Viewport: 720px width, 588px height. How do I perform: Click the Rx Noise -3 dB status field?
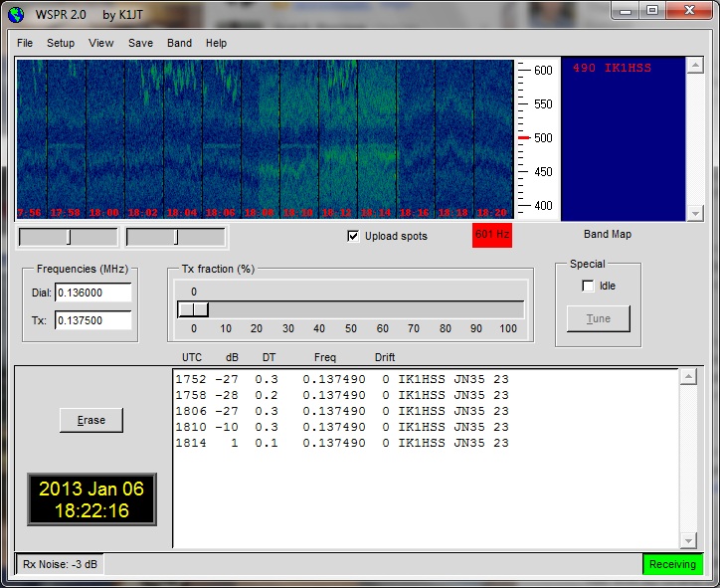click(60, 564)
